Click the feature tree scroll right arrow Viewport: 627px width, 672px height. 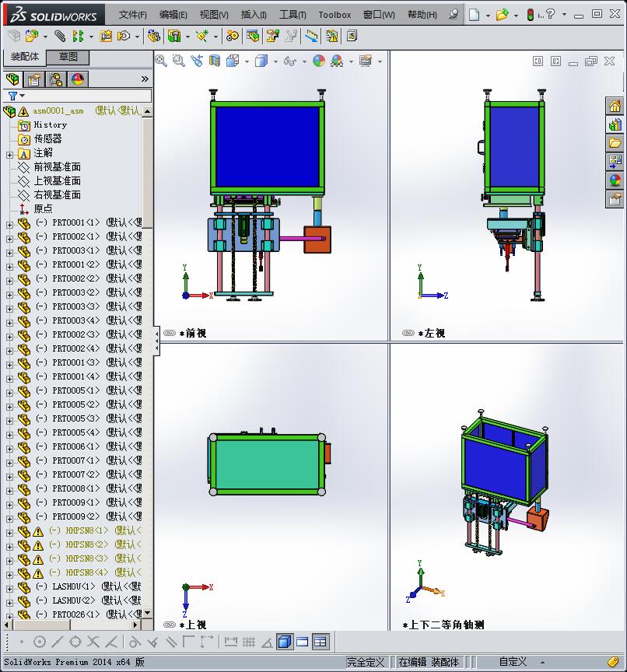tap(136, 625)
